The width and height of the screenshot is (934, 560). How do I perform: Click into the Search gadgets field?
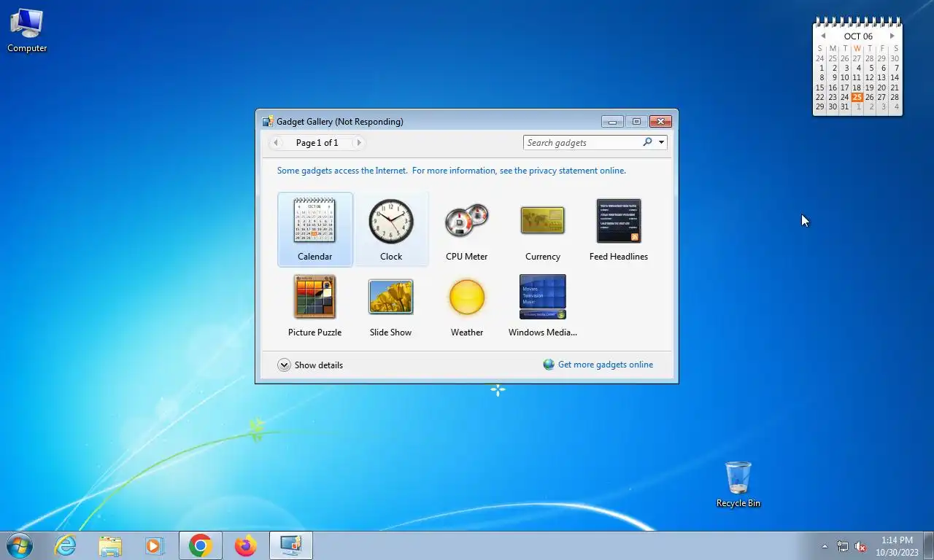[582, 142]
